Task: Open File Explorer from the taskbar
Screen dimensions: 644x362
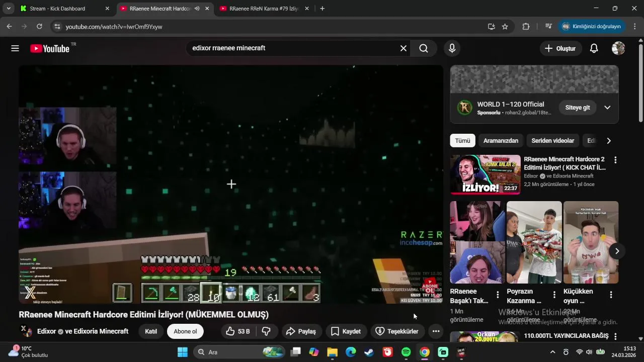Action: tap(332, 352)
